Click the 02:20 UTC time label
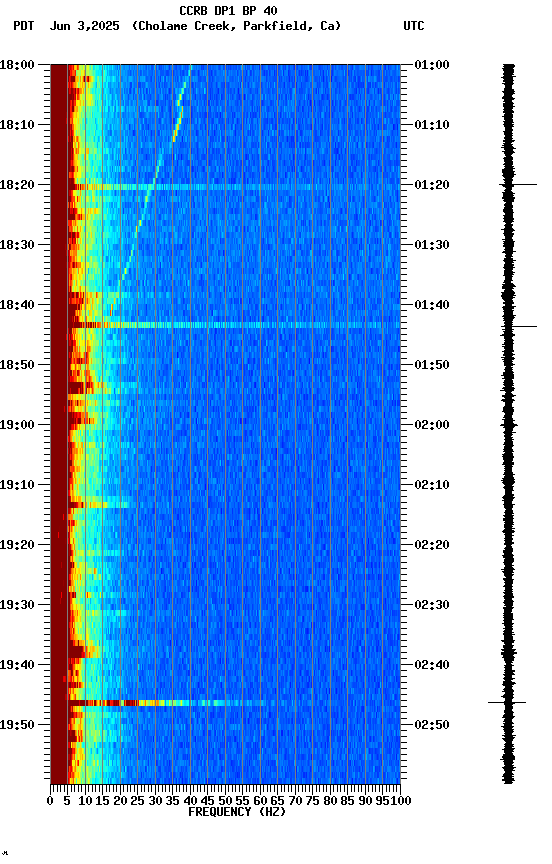This screenshot has width=552, height=864. (x=432, y=545)
